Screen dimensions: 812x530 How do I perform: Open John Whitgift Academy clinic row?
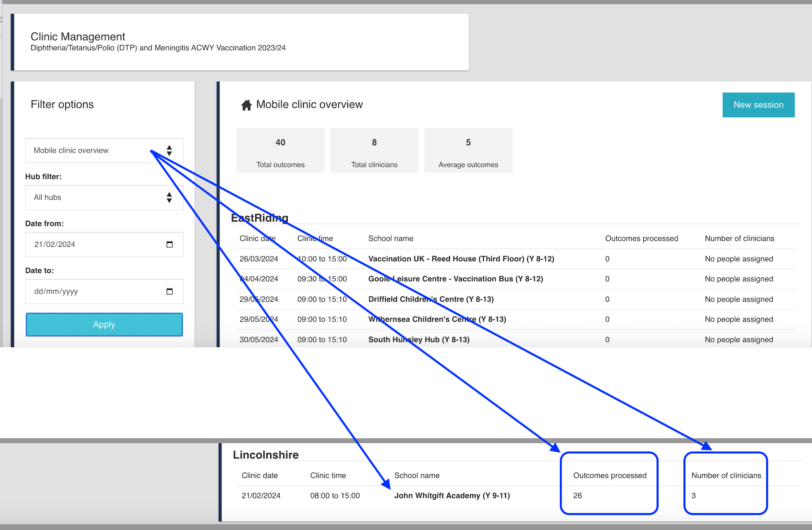452,496
